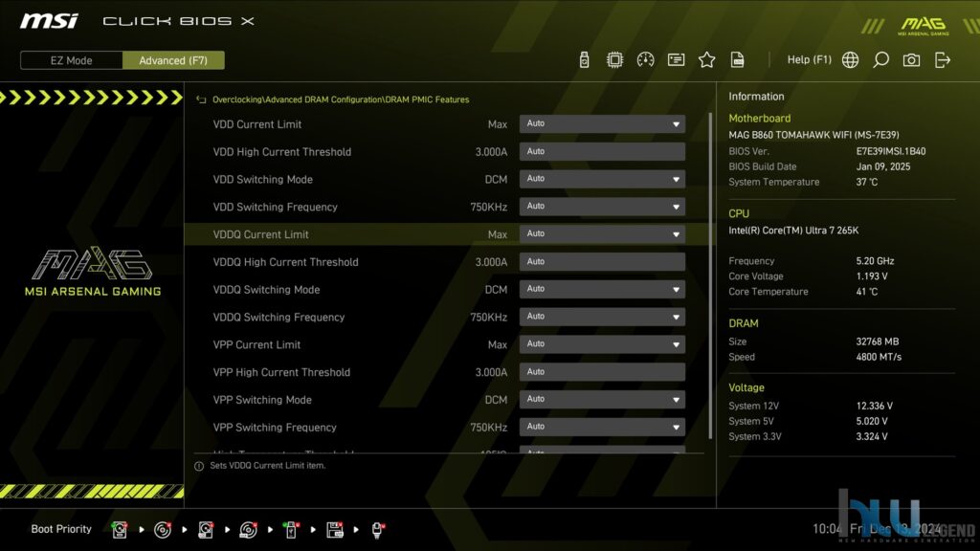Open the VPP Current Limit dropdown

tap(602, 344)
